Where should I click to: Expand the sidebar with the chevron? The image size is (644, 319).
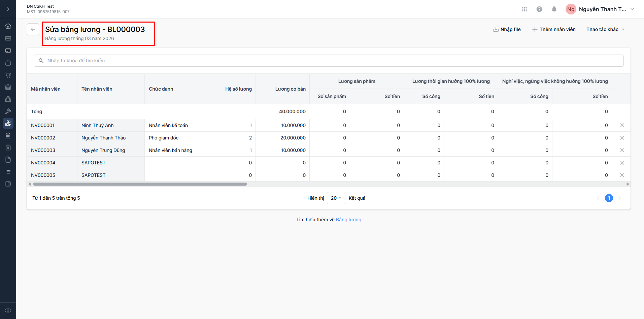pos(8,9)
